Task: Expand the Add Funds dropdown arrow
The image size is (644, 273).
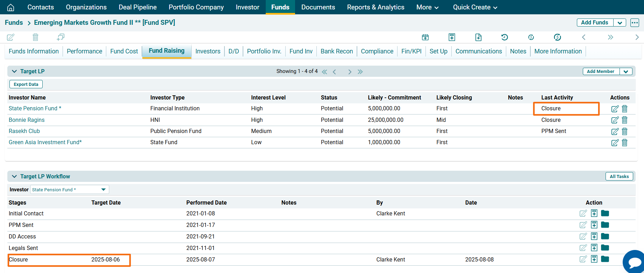Action: (x=620, y=23)
